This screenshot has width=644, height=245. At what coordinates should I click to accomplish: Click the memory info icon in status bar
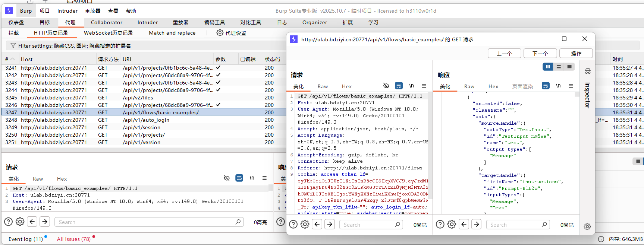tap(601, 239)
